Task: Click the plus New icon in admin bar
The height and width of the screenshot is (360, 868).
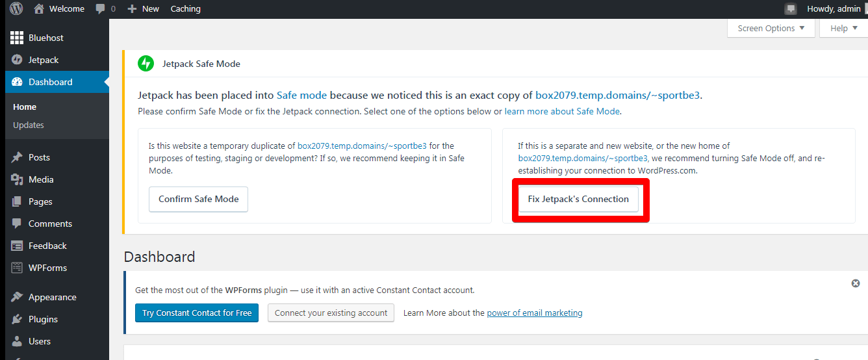Action: coord(132,9)
